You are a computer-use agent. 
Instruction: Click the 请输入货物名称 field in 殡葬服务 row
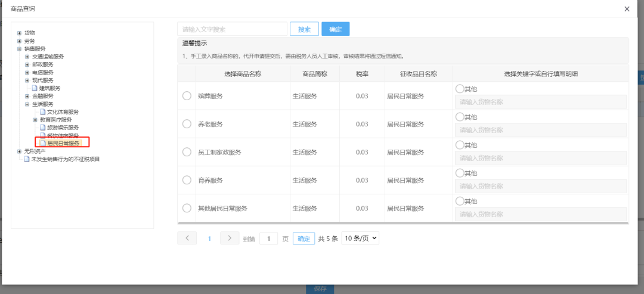pos(541,102)
